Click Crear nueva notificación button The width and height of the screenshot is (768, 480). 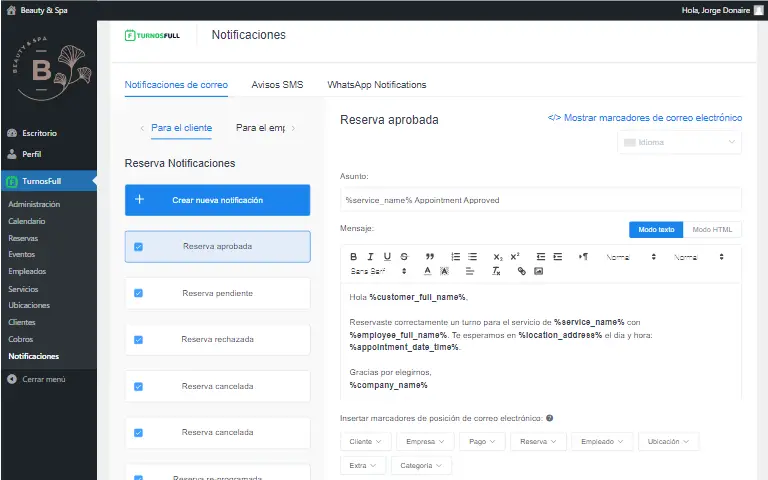click(217, 200)
